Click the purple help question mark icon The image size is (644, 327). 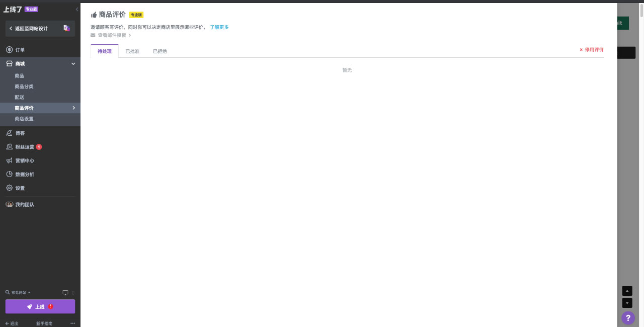pyautogui.click(x=627, y=318)
